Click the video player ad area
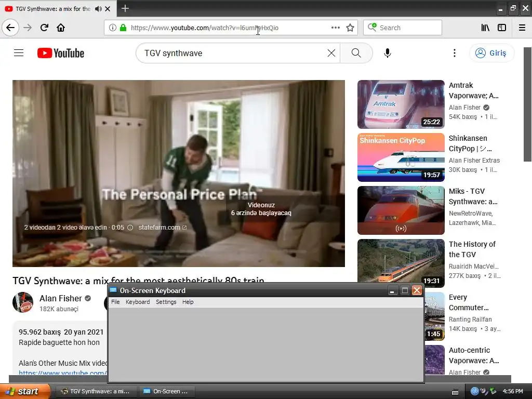The image size is (532, 399). click(x=179, y=174)
